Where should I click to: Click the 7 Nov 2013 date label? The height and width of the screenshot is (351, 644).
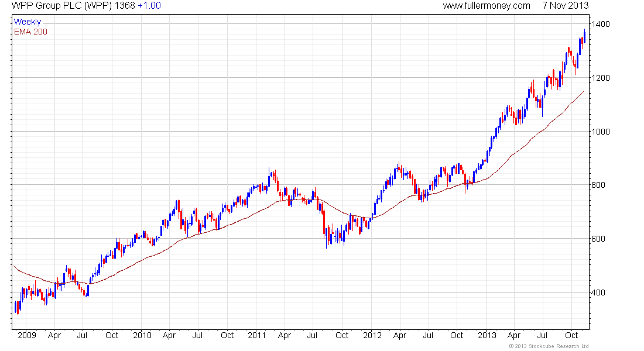(566, 6)
